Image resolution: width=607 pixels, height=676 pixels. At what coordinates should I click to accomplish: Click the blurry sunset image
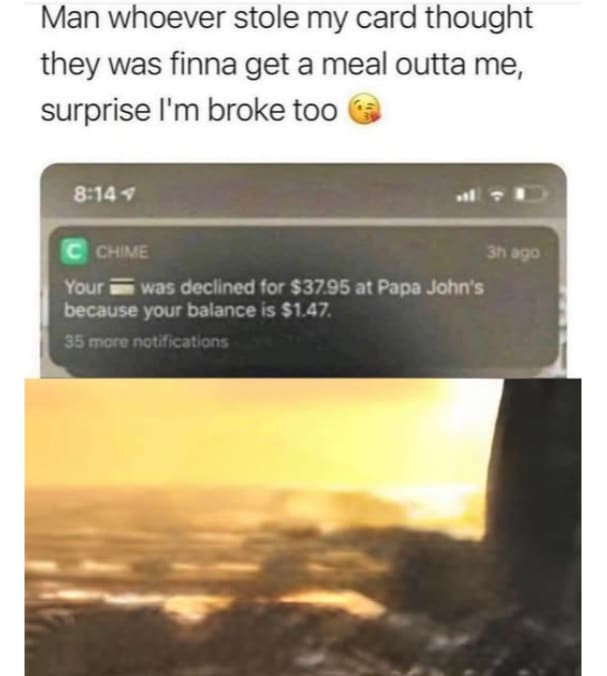click(x=303, y=527)
